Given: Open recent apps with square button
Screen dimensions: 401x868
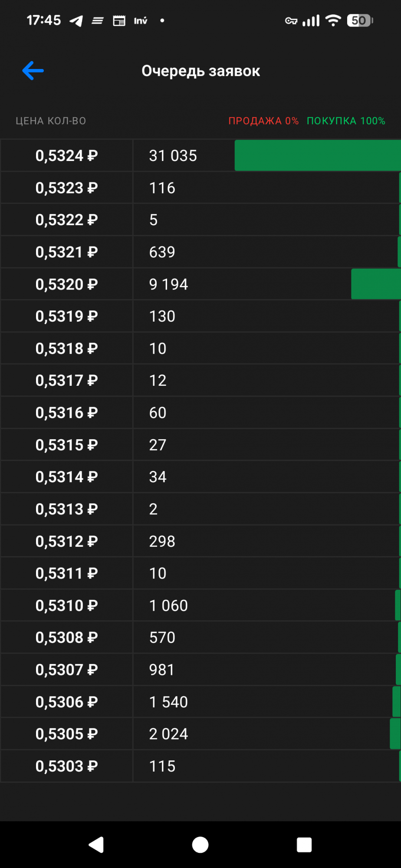Looking at the screenshot, I should (304, 845).
